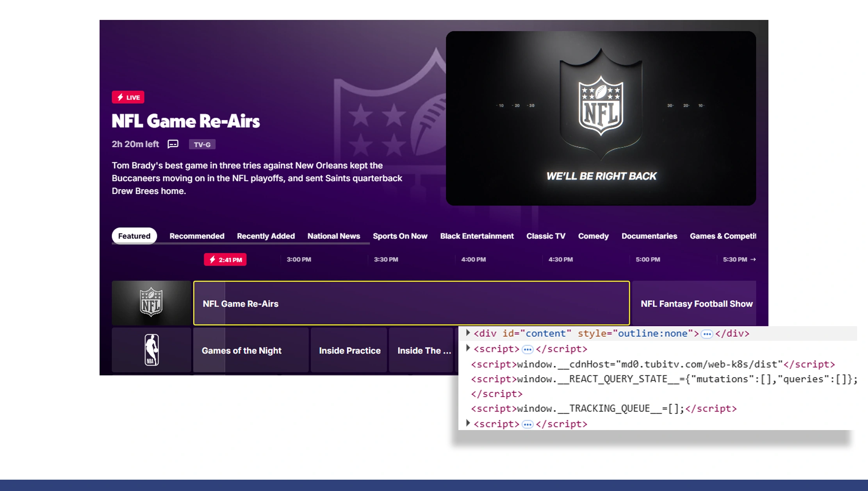Click the 5:30 PM forward arrow
The width and height of the screenshot is (868, 491).
[x=753, y=259]
